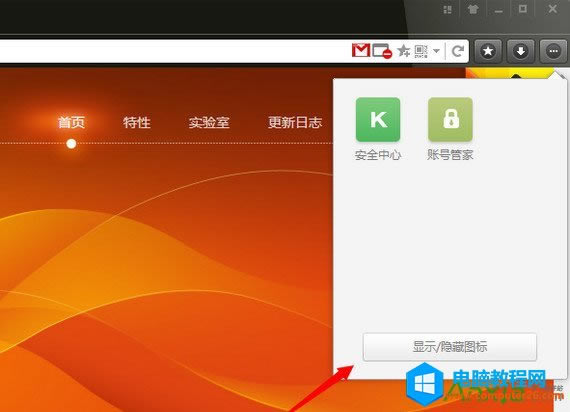Click the ad-block window icon with red minus
The height and width of the screenshot is (412, 570).
382,51
